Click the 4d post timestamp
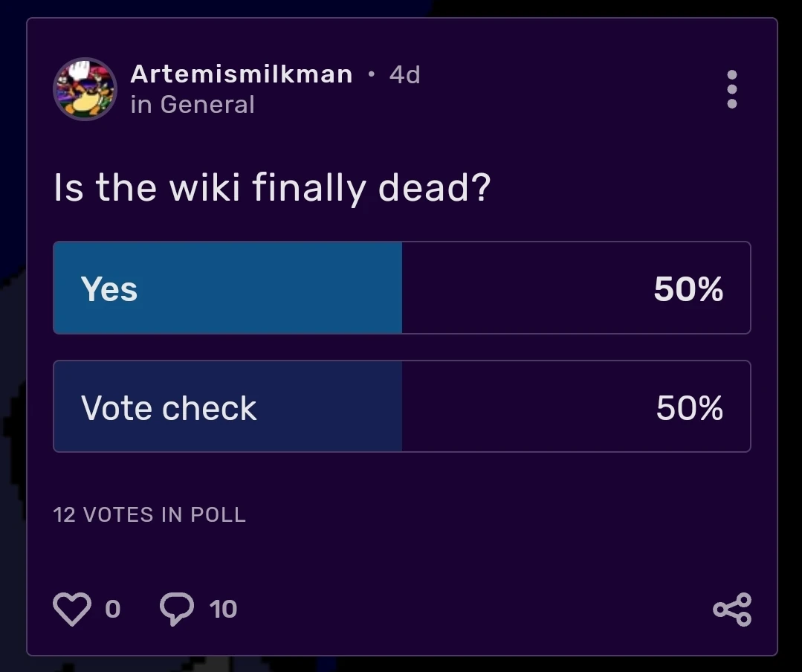 click(404, 74)
